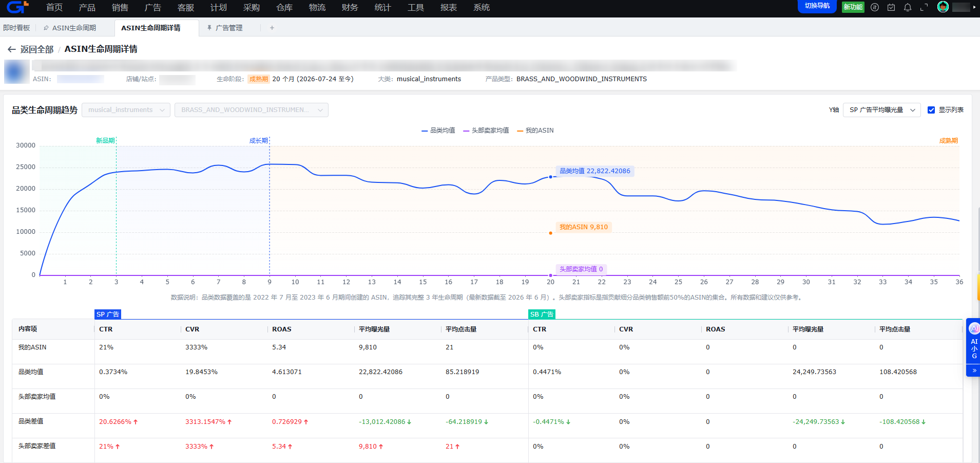Click the SB 广告 table section label
This screenshot has height=463, width=980.
[x=542, y=314]
